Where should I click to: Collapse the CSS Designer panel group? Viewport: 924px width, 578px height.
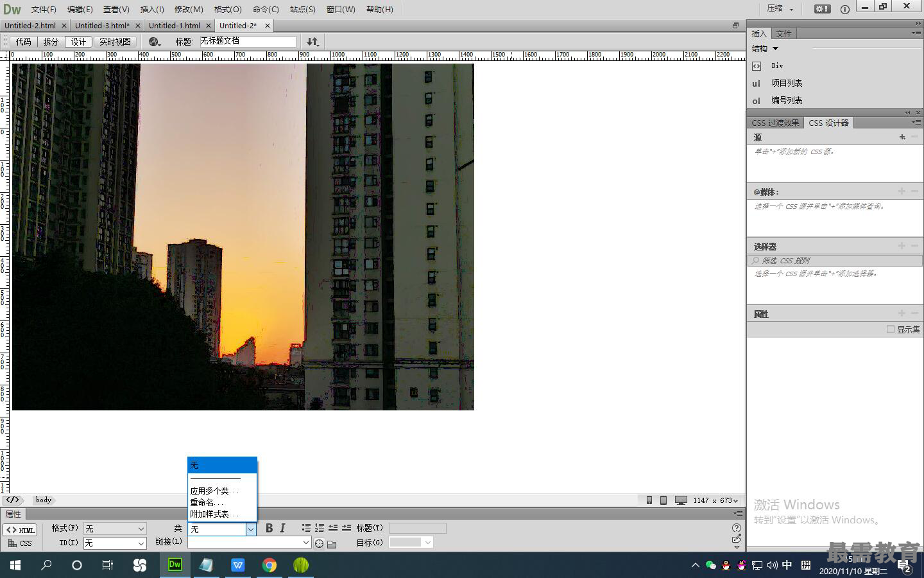(x=908, y=112)
